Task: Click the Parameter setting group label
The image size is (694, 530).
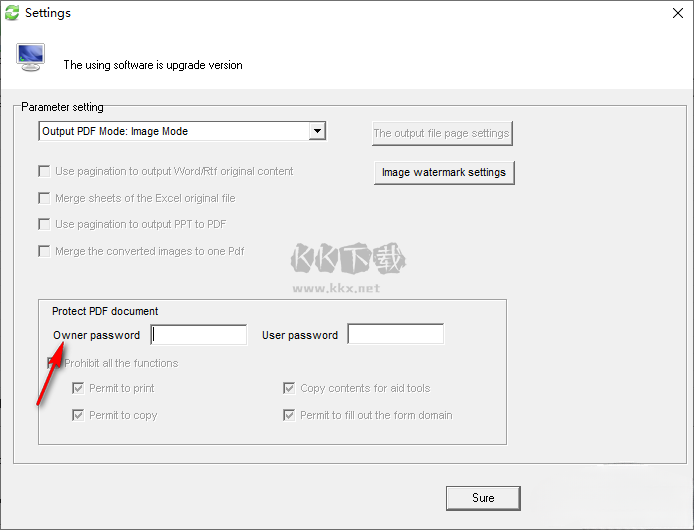Action: click(x=62, y=107)
